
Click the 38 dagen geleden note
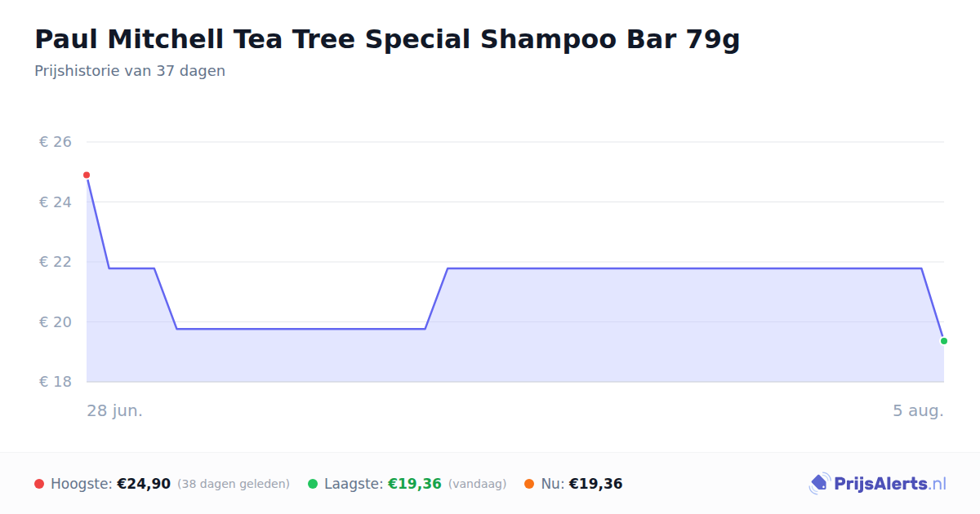[234, 484]
